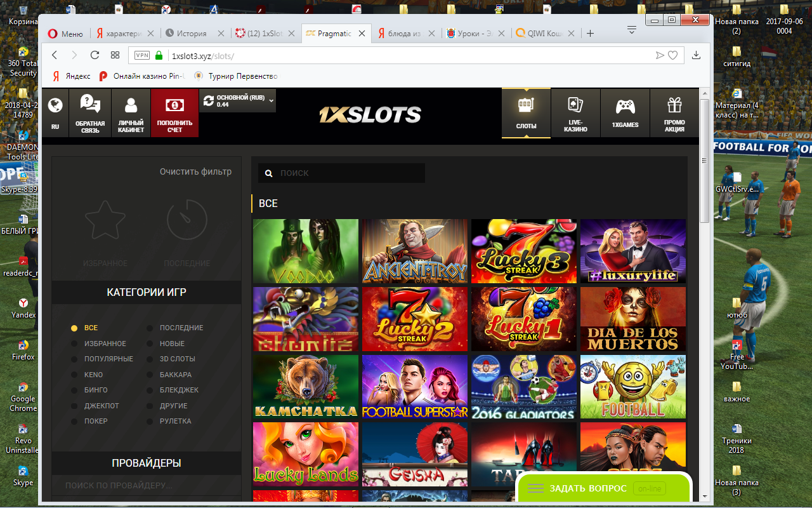
Task: Open the Яндекс bookmark
Action: (71, 76)
